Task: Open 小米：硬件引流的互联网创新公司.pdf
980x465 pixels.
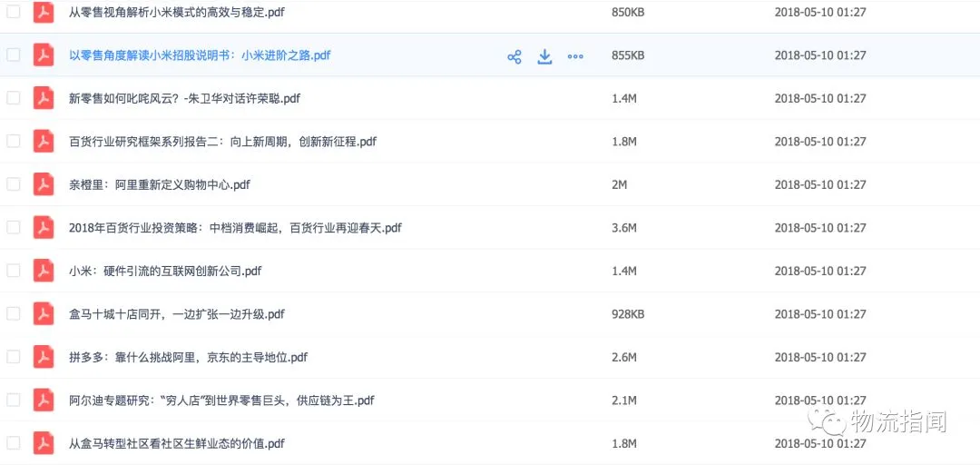Action: pyautogui.click(x=165, y=271)
